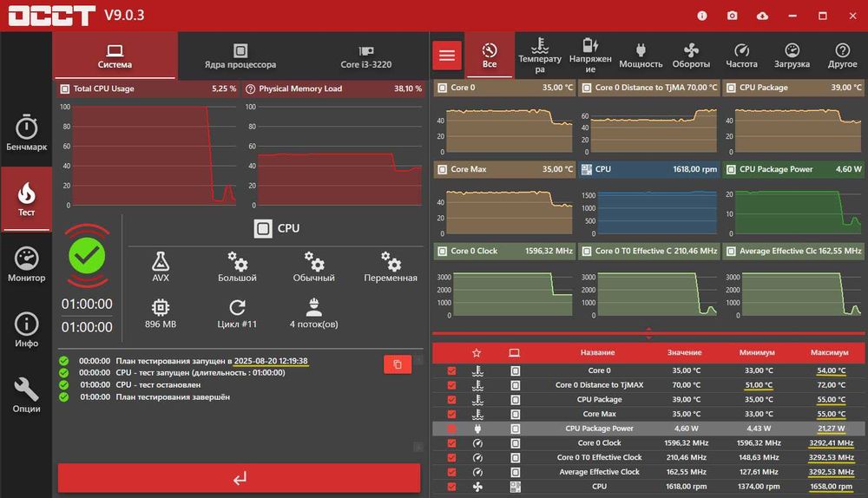Viewport: 868px width, 498px height.
Task: Click the Total CPU Usage graph header
Action: [x=148, y=88]
